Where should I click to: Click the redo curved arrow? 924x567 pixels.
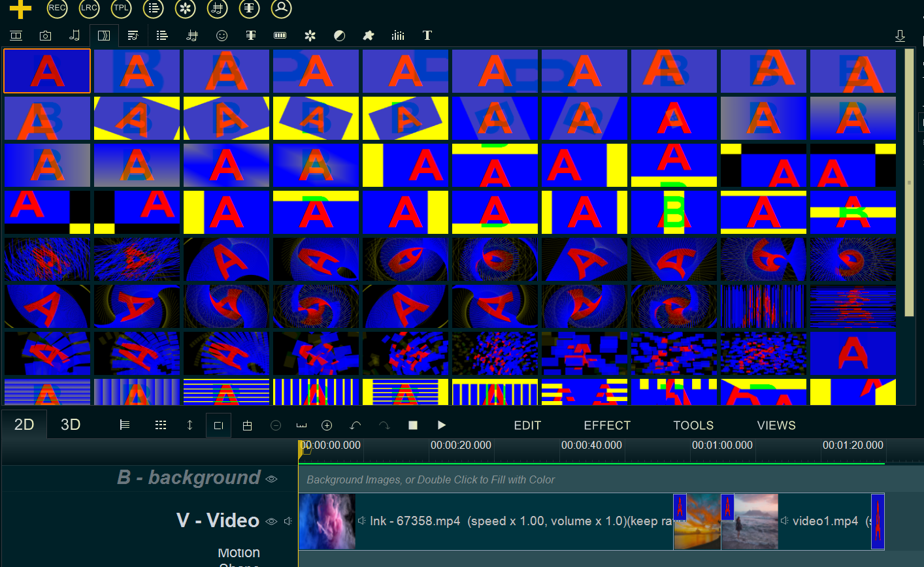tap(384, 425)
